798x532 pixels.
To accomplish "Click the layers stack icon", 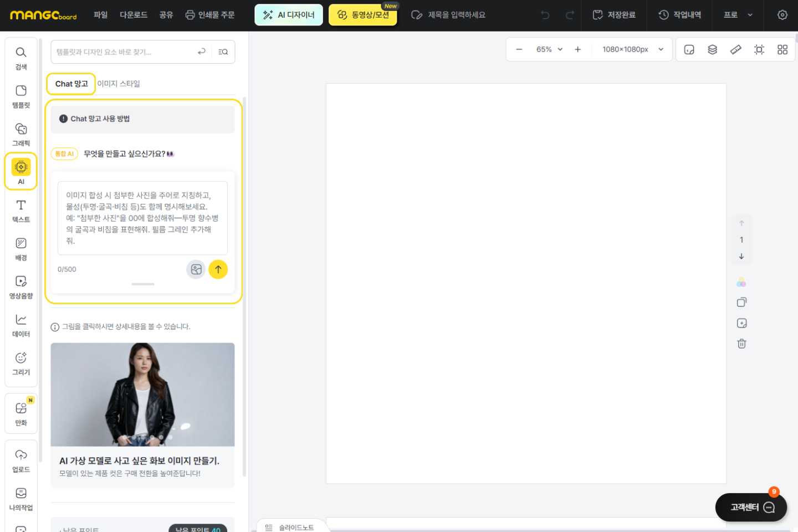I will point(712,50).
